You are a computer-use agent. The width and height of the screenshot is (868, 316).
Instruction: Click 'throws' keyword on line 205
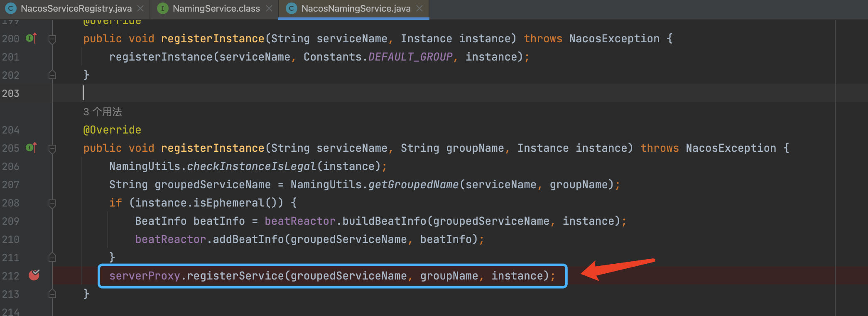point(660,148)
